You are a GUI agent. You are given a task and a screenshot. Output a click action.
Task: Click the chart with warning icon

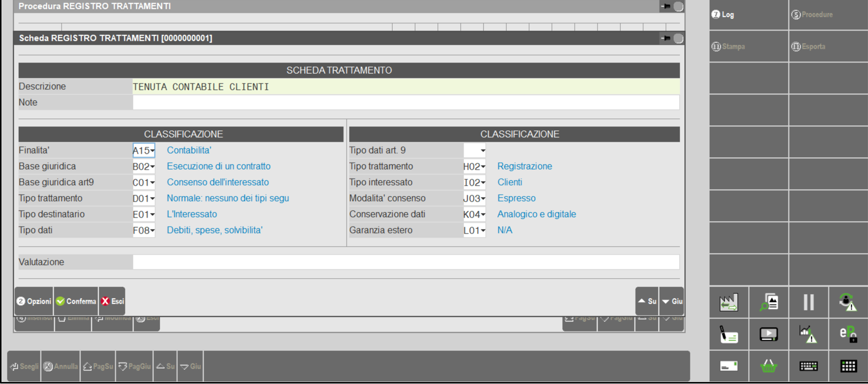click(x=809, y=334)
